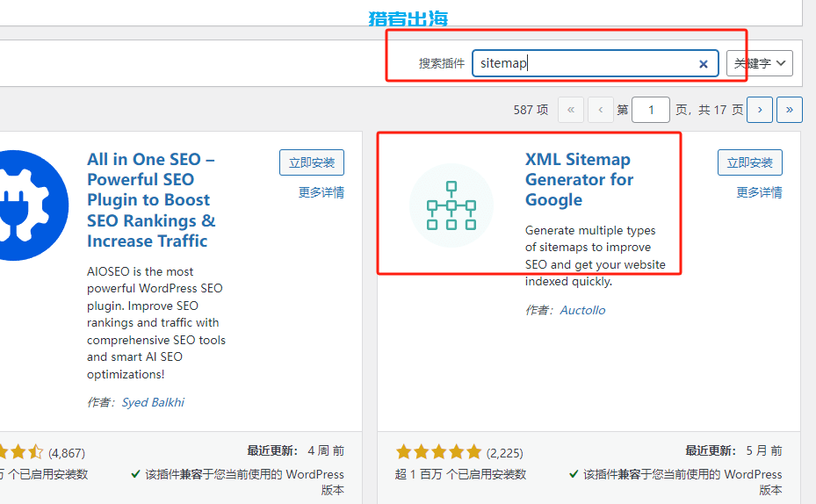The height and width of the screenshot is (504, 816).
Task: Click the plugin search input field
Action: 596,63
